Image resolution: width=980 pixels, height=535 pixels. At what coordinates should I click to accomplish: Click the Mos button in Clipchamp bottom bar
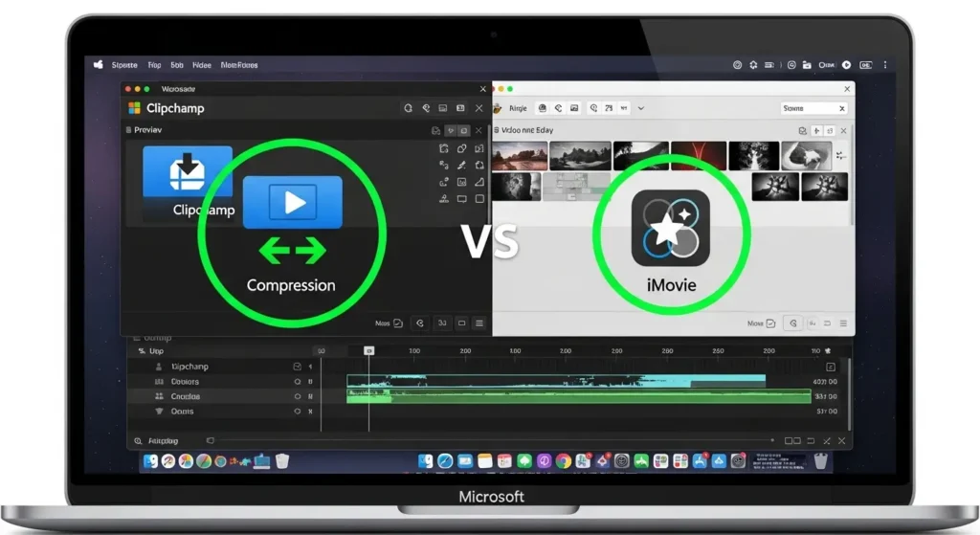coord(389,323)
